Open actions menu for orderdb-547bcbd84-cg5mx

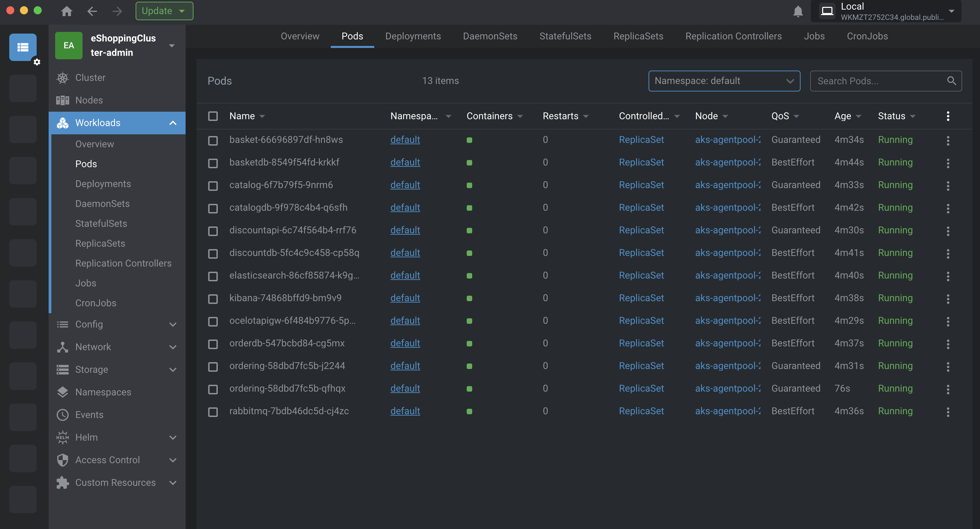[x=948, y=344]
